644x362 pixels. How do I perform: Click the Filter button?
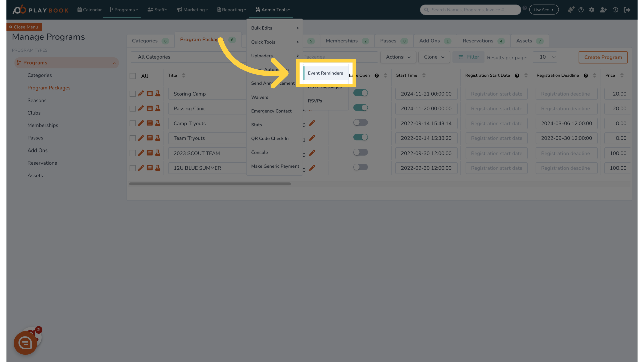pos(468,57)
